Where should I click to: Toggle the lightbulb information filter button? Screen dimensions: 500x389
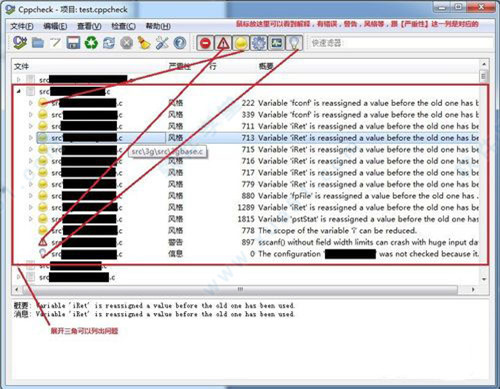[x=294, y=43]
